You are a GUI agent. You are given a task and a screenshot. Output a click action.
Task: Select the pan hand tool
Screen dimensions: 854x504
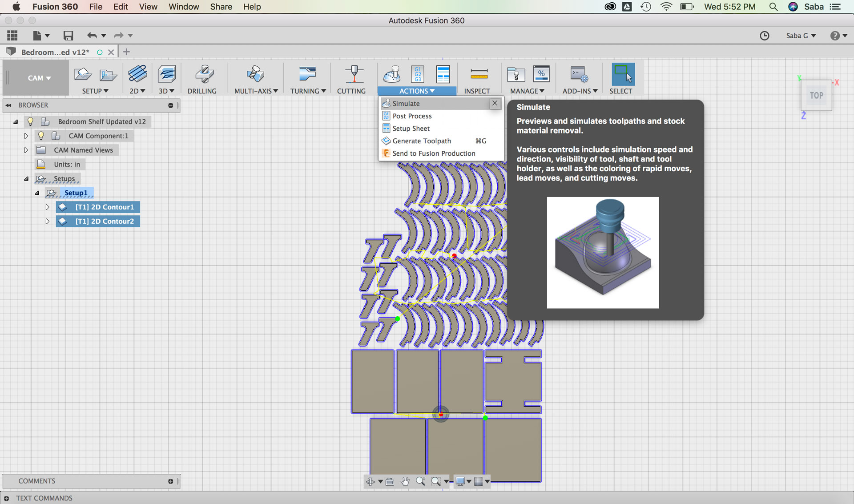(x=405, y=481)
